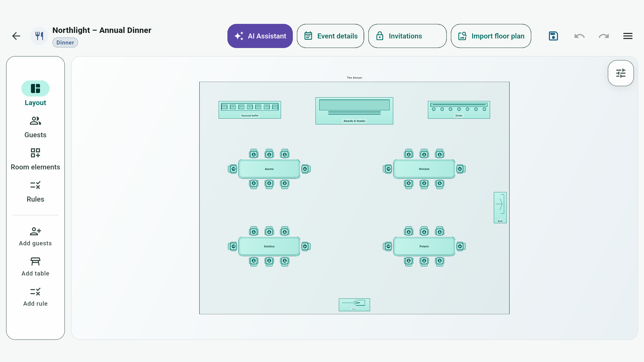This screenshot has width=644, height=362.
Task: Open the hamburger menu
Action: click(x=628, y=36)
